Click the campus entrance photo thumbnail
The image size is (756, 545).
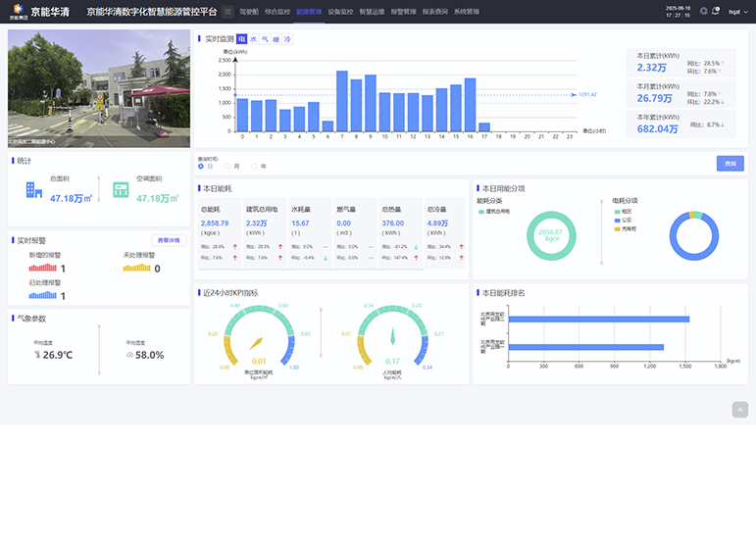[x=99, y=88]
